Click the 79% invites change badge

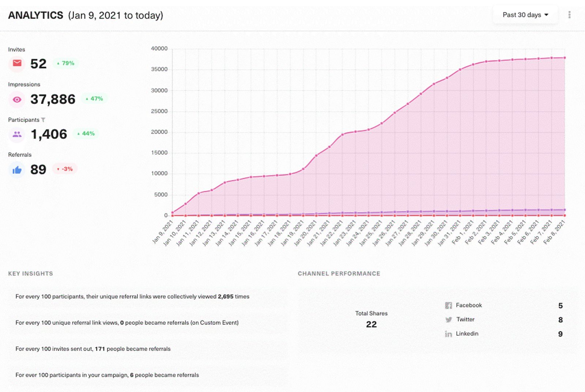point(66,63)
